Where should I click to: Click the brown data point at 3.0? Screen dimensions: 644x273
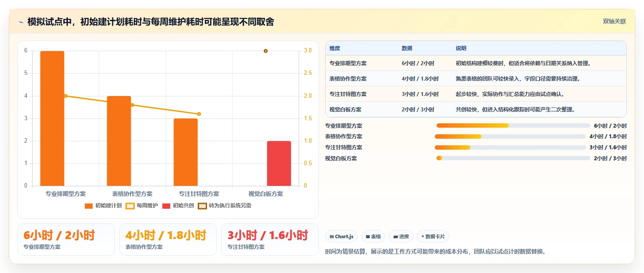(x=266, y=51)
